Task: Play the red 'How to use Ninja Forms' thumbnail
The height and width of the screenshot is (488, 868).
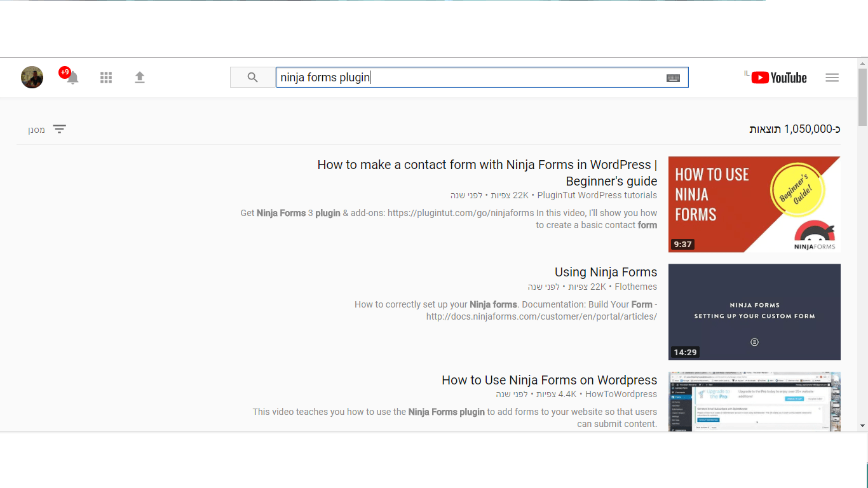Action: (754, 205)
